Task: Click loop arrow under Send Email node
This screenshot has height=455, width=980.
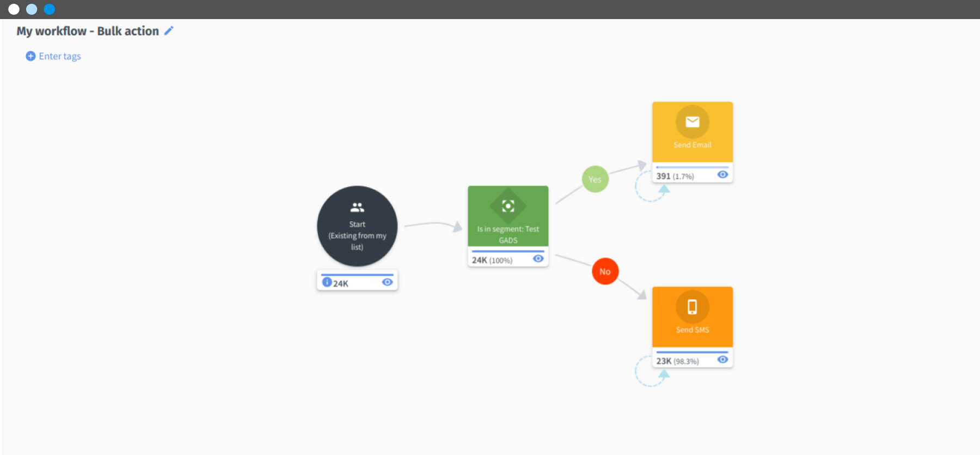Action: (x=652, y=187)
